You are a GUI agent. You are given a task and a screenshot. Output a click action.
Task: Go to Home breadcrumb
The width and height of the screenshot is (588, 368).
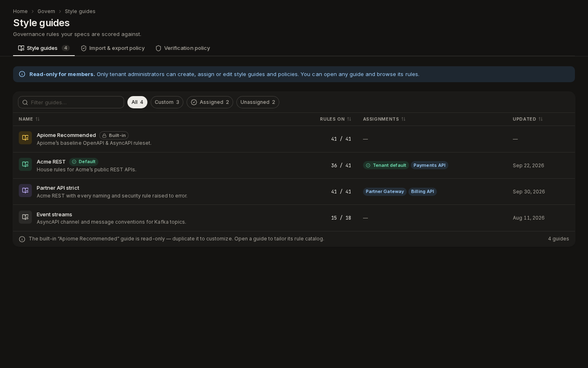[x=20, y=11]
